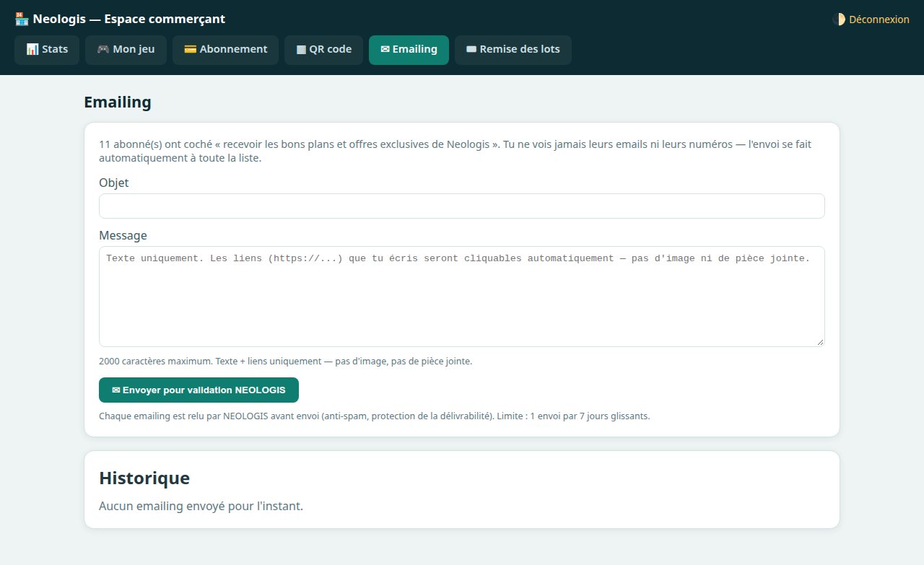The image size is (924, 565).
Task: Click into the Message text area
Action: (x=462, y=297)
